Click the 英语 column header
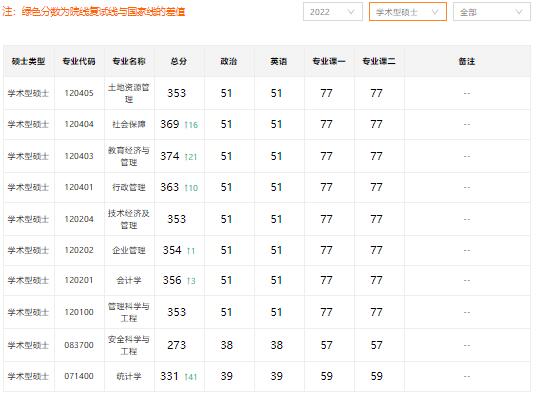The width and height of the screenshot is (537, 398). click(x=279, y=61)
